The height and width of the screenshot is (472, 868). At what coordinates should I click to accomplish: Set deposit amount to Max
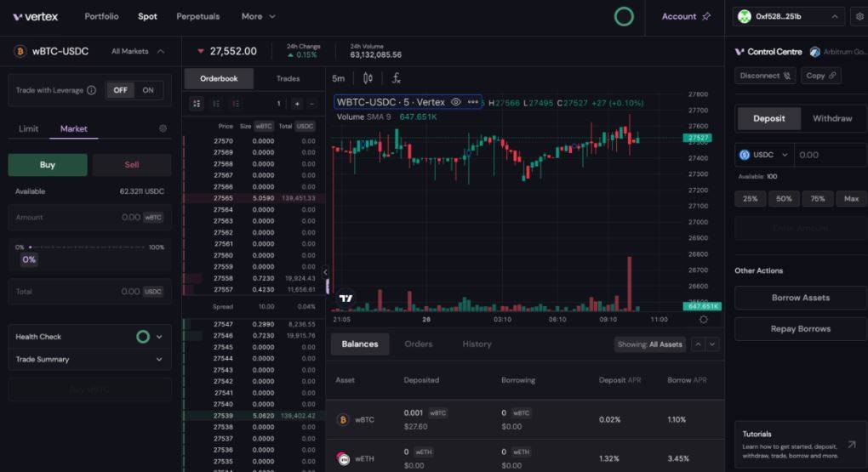tap(851, 199)
